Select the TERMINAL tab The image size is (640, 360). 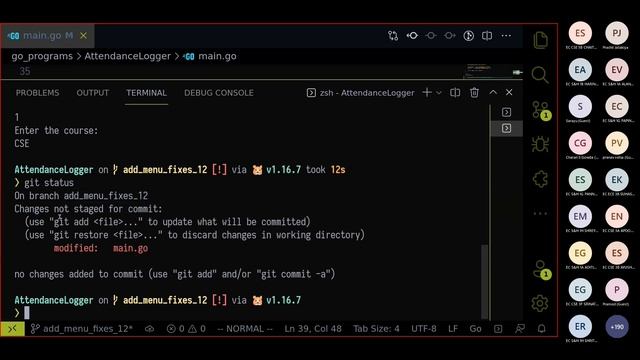point(146,93)
